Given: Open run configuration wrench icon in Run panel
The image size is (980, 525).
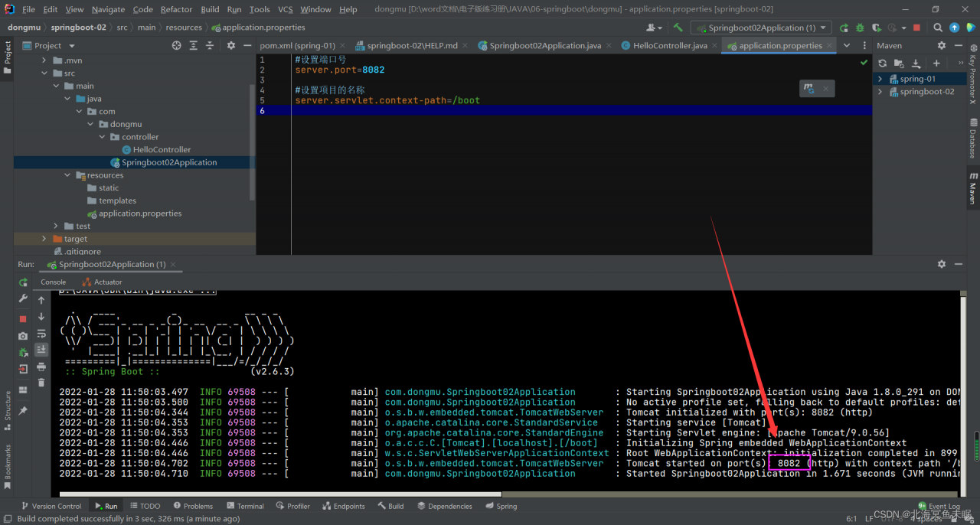Looking at the screenshot, I should [23, 298].
